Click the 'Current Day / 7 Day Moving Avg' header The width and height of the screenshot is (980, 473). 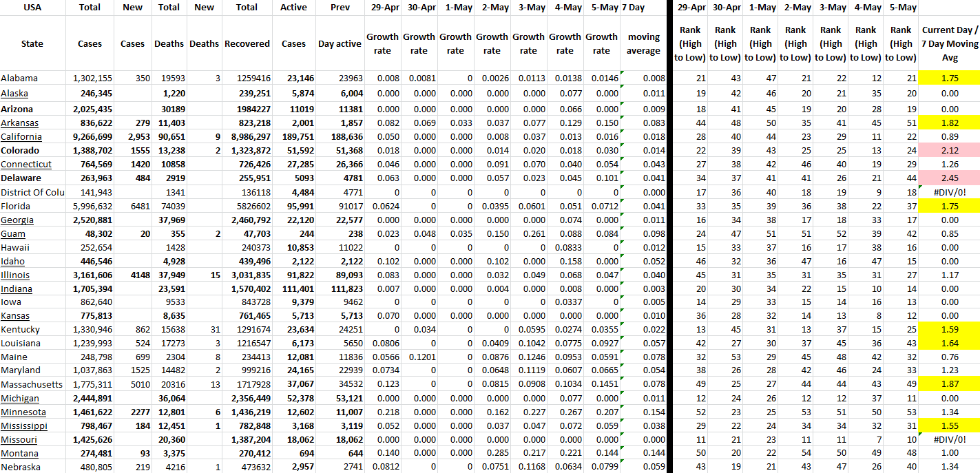tap(949, 43)
